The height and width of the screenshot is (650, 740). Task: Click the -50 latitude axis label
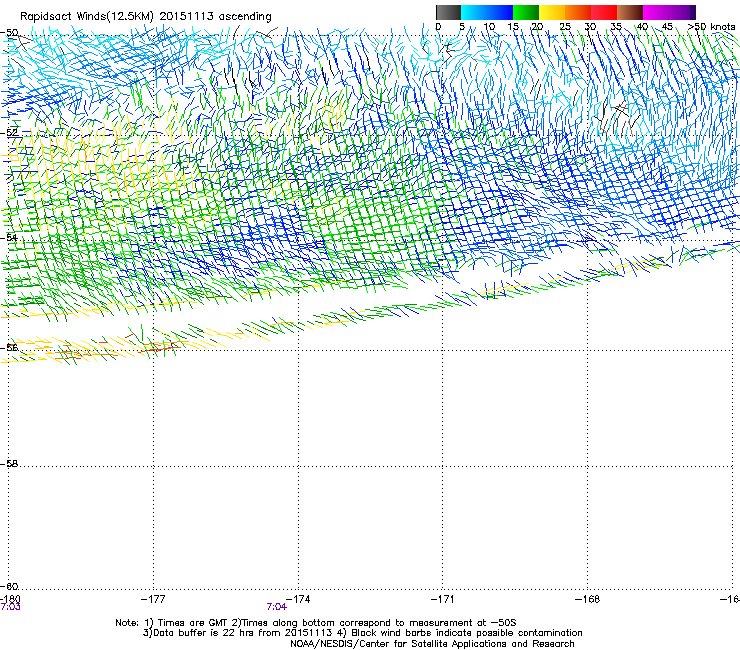tap(9, 33)
